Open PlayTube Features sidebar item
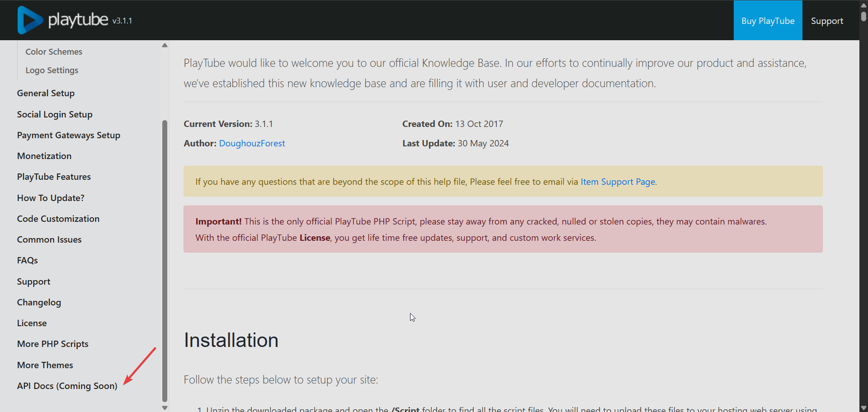Viewport: 868px width, 412px height. 54,177
